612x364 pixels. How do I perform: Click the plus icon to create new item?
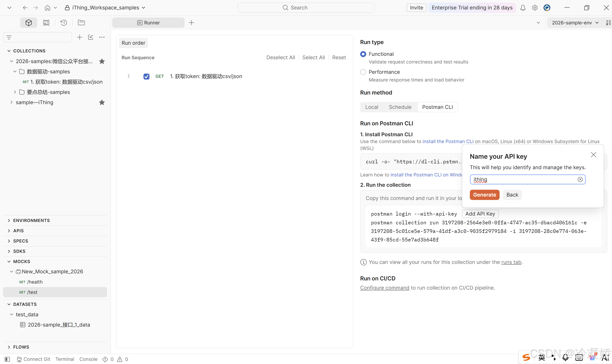point(79,37)
